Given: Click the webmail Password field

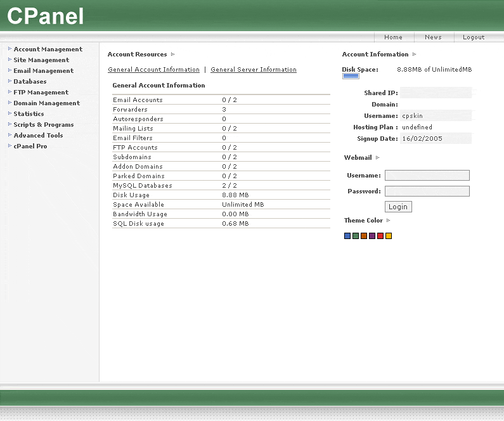Looking at the screenshot, I should (427, 191).
